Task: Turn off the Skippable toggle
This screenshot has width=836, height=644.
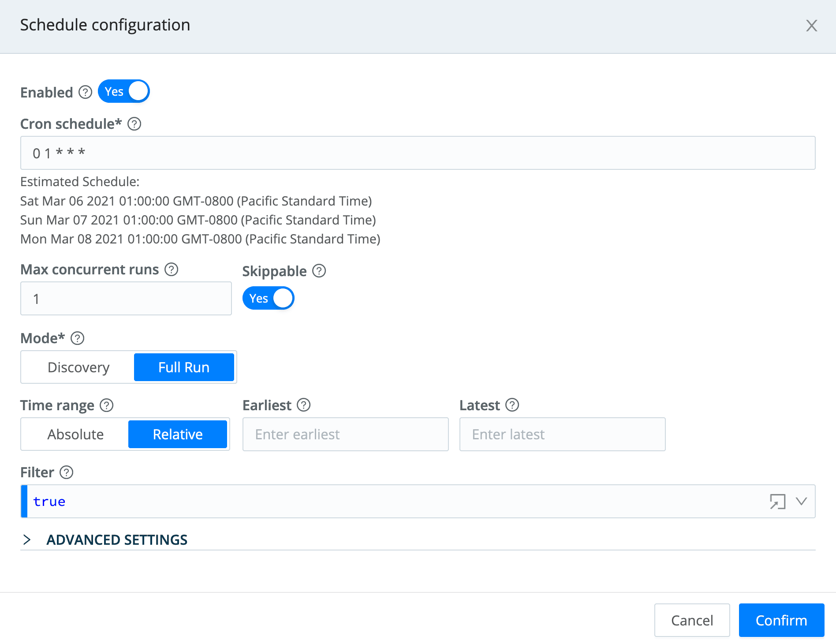Action: (268, 298)
